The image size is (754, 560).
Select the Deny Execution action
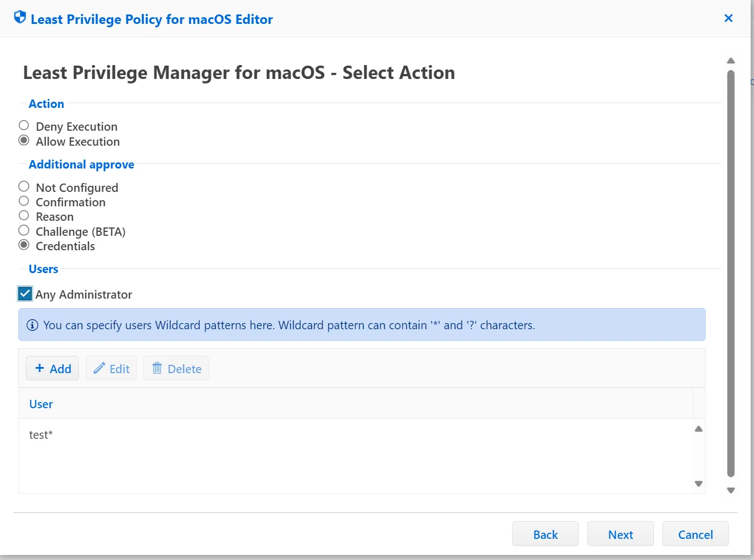[x=23, y=125]
